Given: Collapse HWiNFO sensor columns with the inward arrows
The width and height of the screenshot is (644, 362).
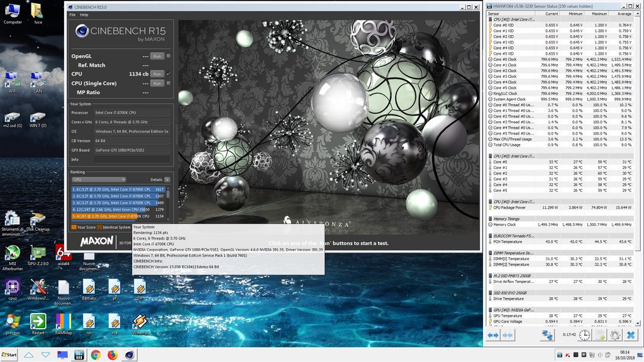Looking at the screenshot, I should (508, 336).
